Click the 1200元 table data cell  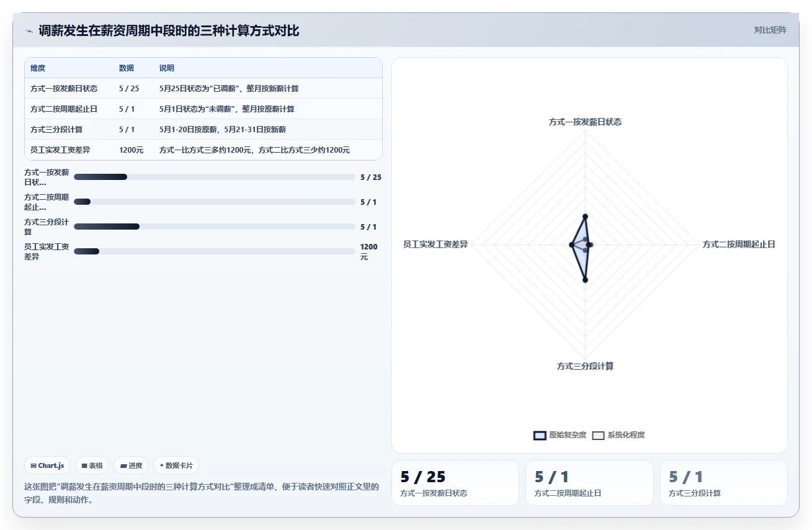(x=132, y=150)
